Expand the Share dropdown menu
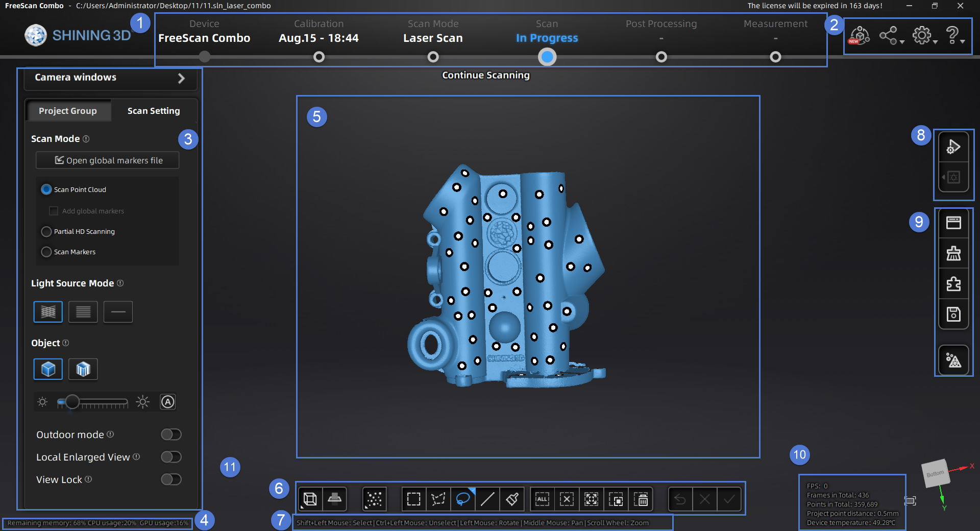This screenshot has width=980, height=531. 903,43
